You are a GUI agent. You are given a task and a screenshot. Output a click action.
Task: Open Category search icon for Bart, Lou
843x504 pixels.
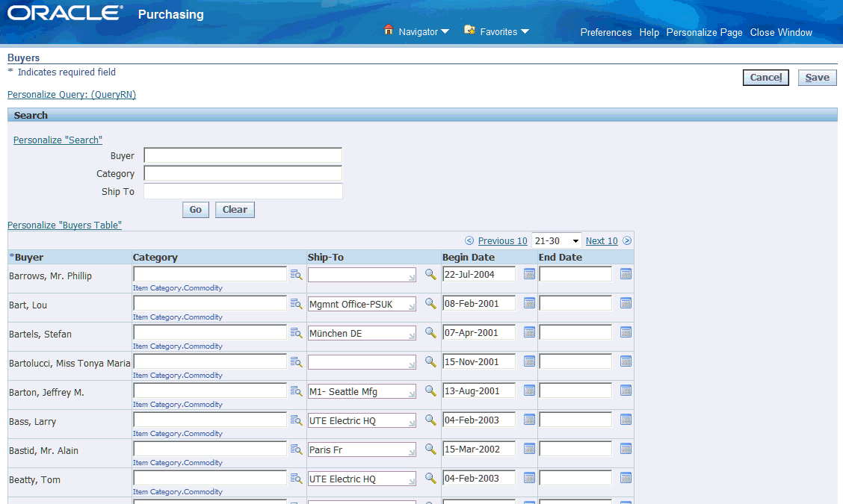(x=296, y=304)
